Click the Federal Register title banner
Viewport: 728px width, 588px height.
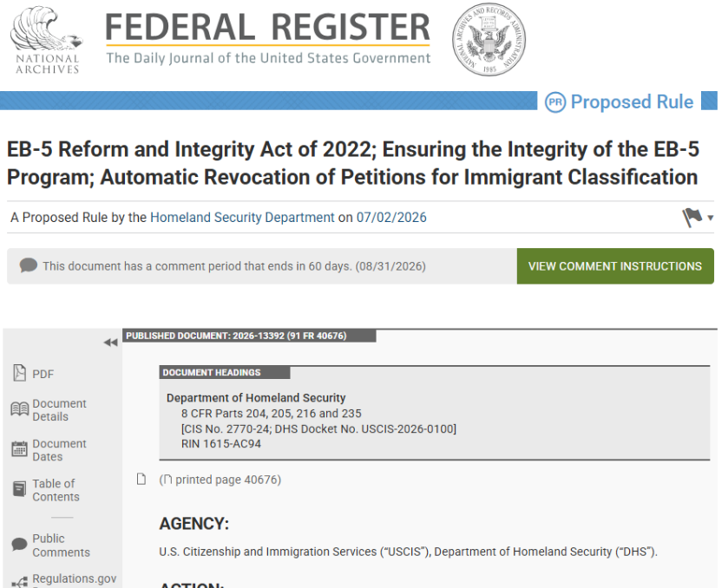click(x=268, y=38)
